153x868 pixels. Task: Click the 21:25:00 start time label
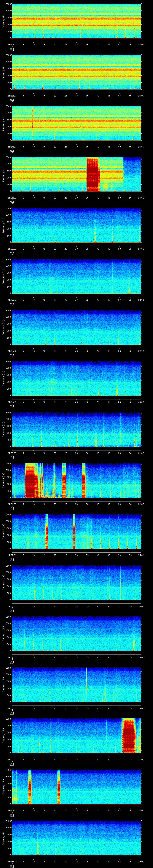pos(12,198)
